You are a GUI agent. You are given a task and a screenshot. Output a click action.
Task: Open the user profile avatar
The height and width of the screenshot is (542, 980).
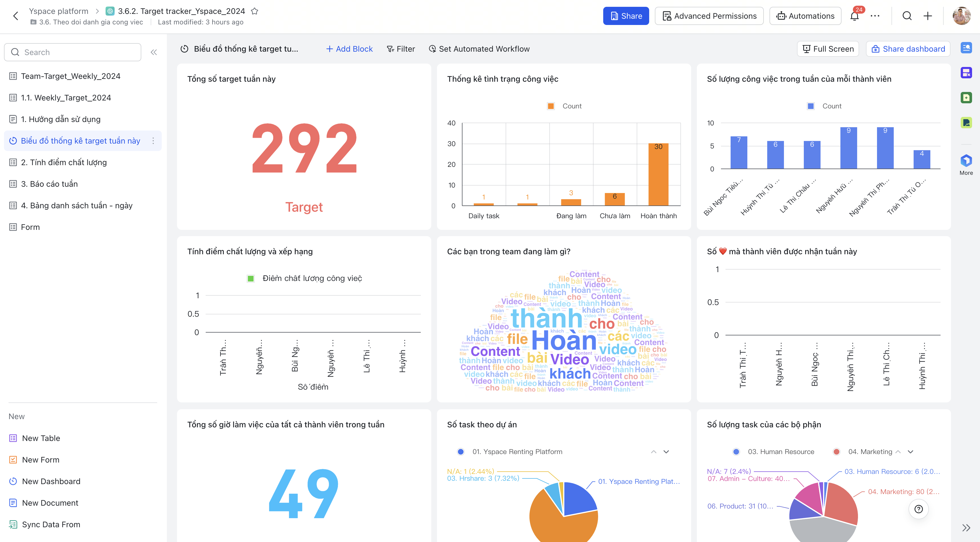961,16
